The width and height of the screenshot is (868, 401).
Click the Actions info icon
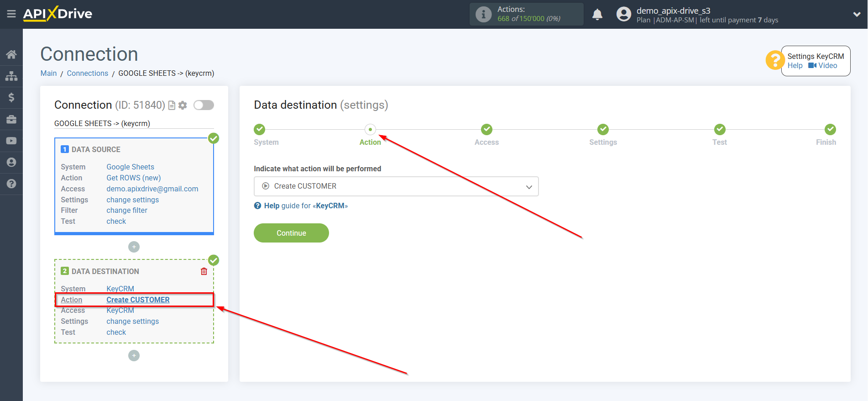[483, 14]
